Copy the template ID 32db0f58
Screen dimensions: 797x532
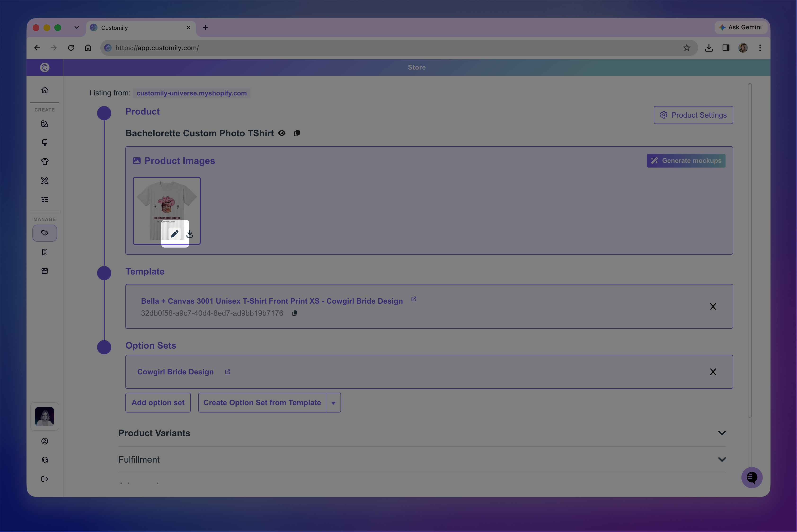tap(295, 313)
